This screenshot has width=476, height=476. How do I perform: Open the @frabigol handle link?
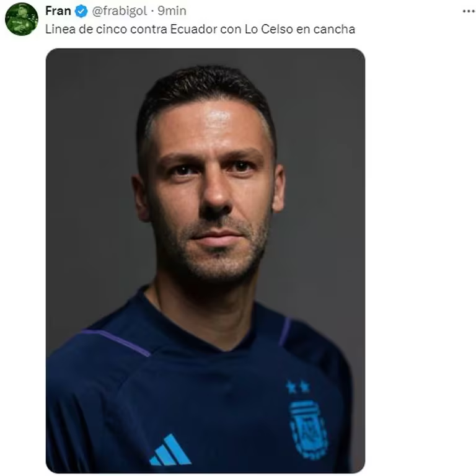tap(119, 11)
